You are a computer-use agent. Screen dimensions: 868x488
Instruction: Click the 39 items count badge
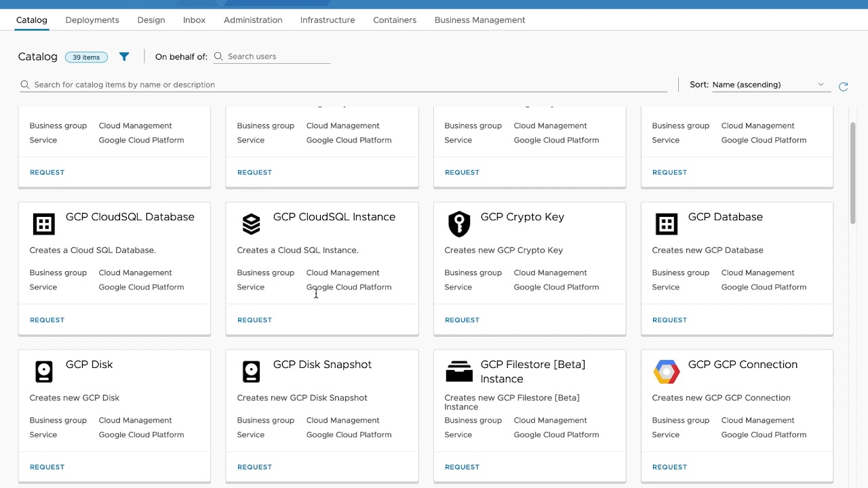[x=86, y=57]
